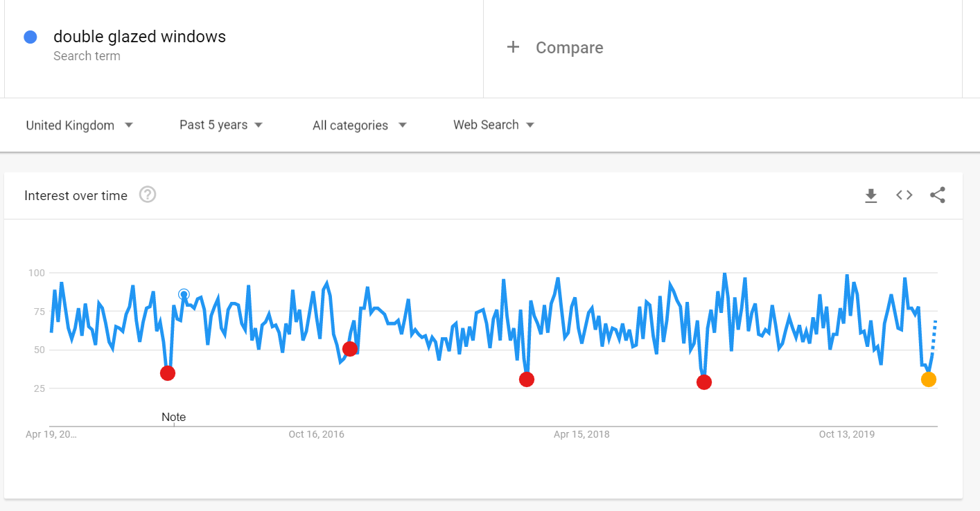This screenshot has width=980, height=511.
Task: Click the red marker after Oct 16, 2016
Action: [x=350, y=349]
